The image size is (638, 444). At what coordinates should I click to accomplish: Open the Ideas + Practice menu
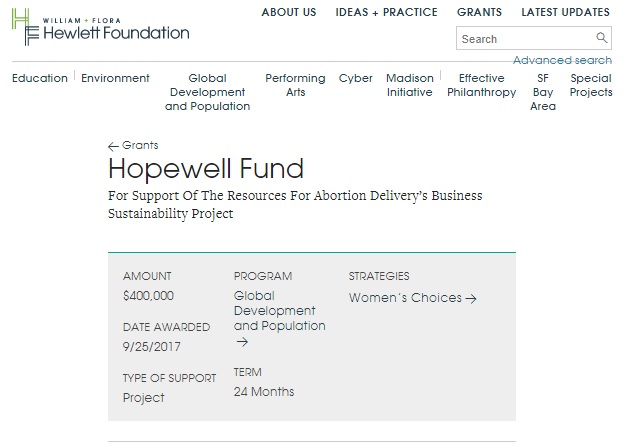click(386, 12)
